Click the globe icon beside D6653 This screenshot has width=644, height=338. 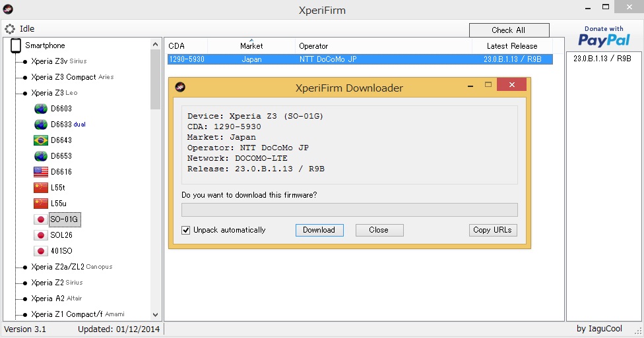click(41, 156)
